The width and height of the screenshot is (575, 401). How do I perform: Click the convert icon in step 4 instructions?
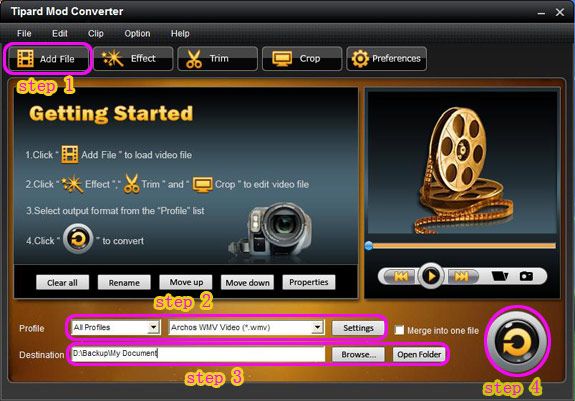pos(78,239)
